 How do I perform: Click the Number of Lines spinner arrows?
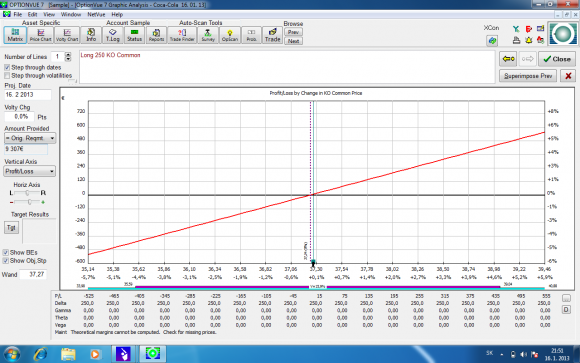68,57
